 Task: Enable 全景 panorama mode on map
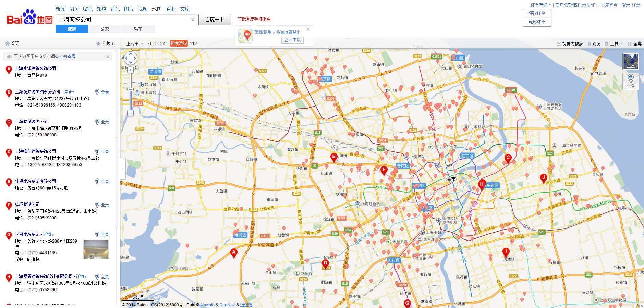(x=631, y=81)
